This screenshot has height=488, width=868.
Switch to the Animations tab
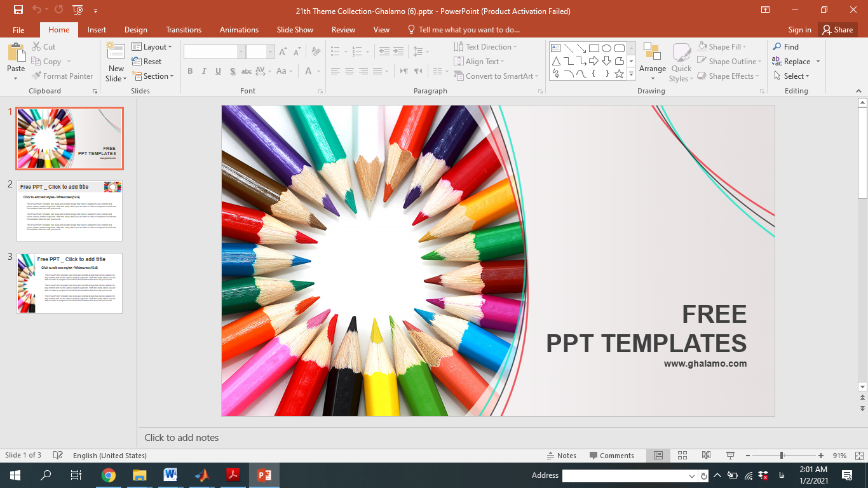(239, 30)
